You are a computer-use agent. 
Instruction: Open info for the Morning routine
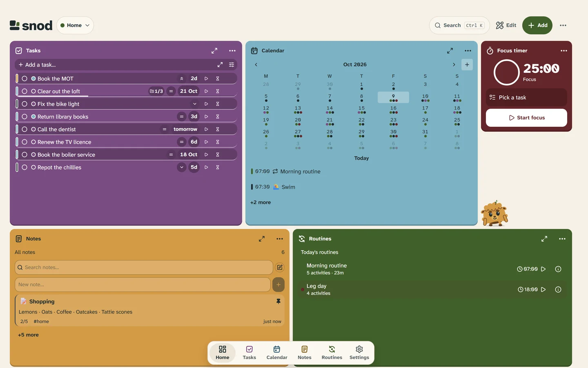558,269
